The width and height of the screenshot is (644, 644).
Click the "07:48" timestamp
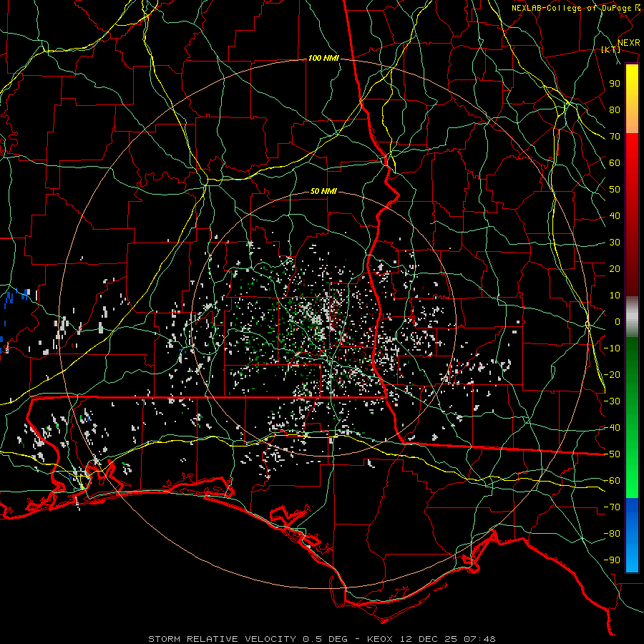tap(479, 639)
